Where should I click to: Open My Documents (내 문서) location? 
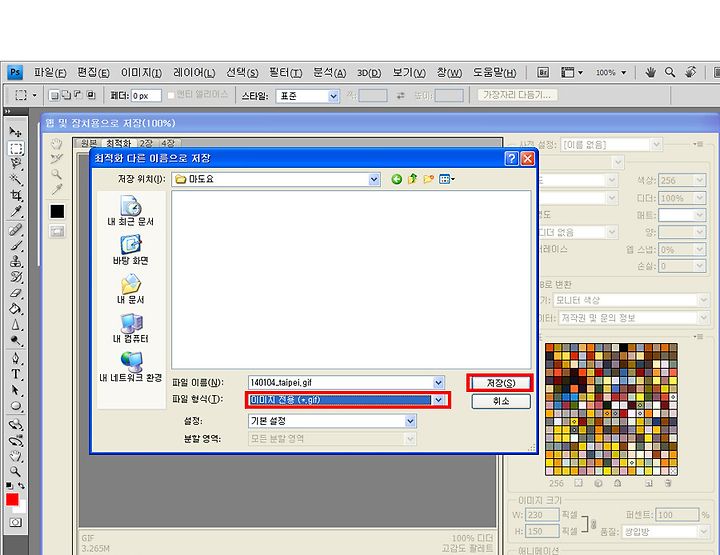point(130,289)
